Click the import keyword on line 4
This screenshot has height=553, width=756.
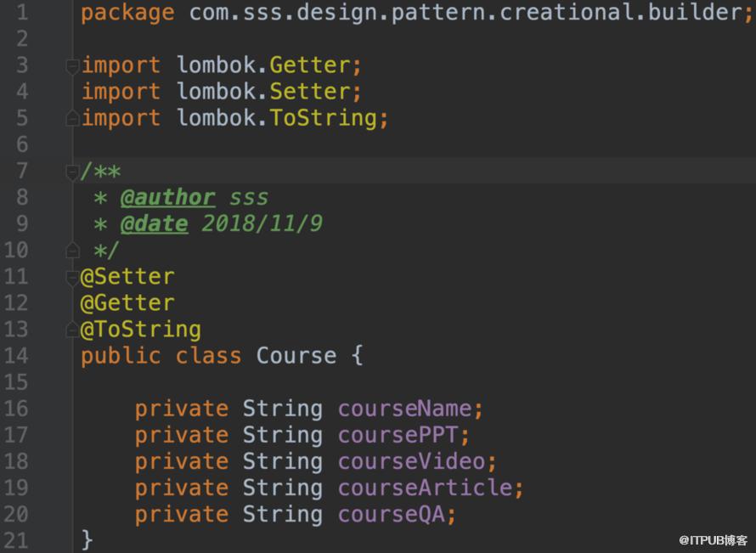point(121,92)
